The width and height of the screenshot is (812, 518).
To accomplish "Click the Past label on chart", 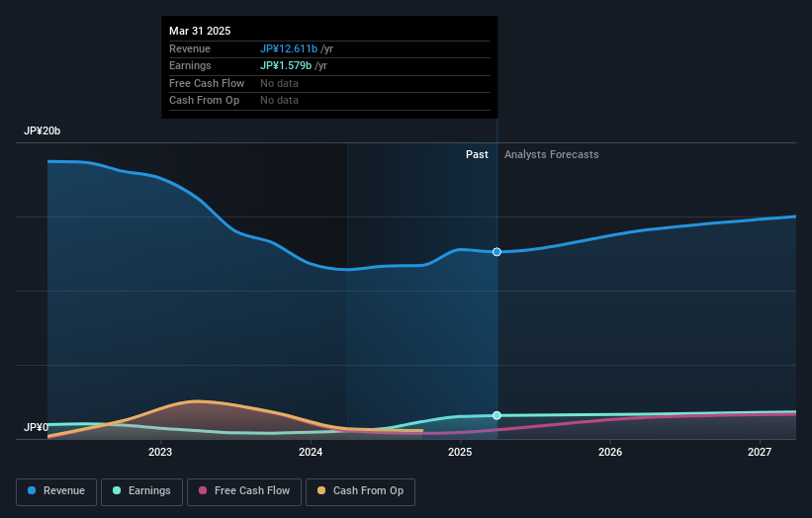I will pyautogui.click(x=477, y=155).
